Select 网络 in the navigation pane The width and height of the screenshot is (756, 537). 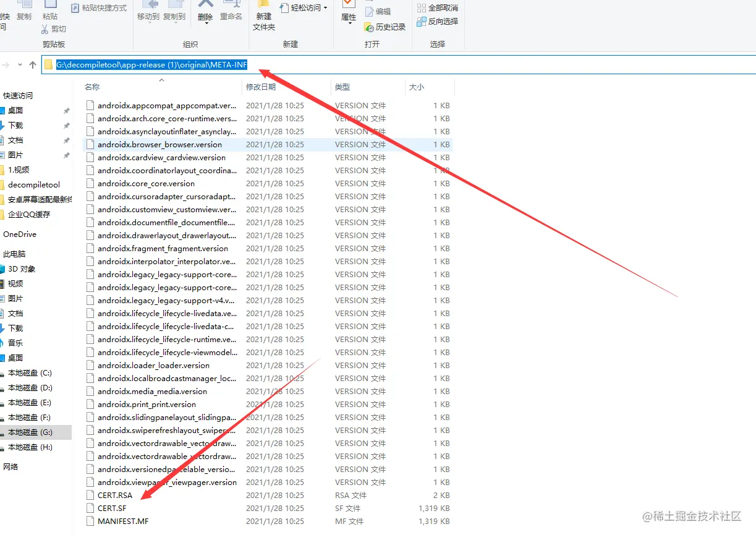[11, 467]
